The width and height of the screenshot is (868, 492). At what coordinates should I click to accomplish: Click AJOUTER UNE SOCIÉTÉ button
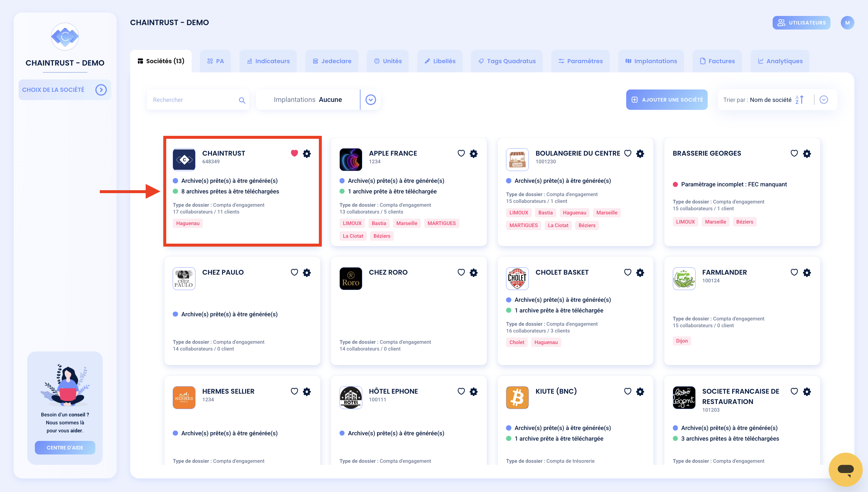667,100
